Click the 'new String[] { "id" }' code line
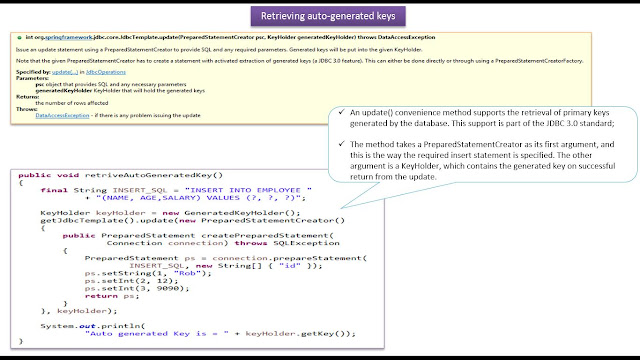The height and width of the screenshot is (360, 640). (226, 266)
